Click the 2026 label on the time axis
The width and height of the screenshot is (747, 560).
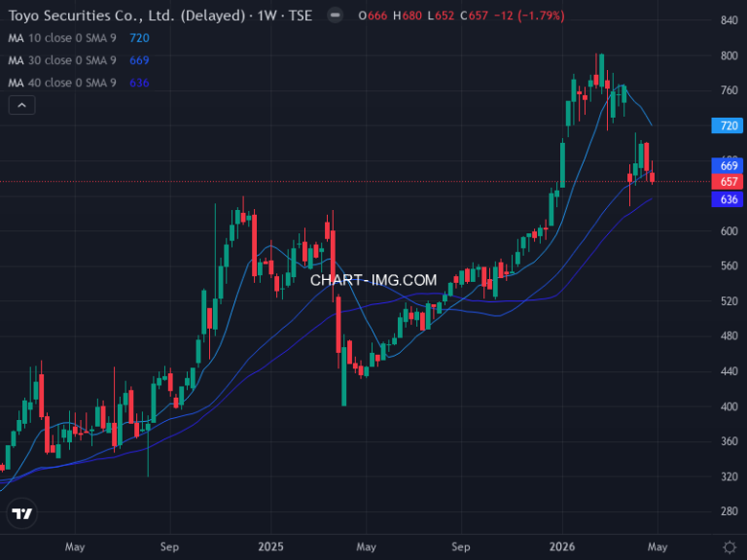click(562, 546)
